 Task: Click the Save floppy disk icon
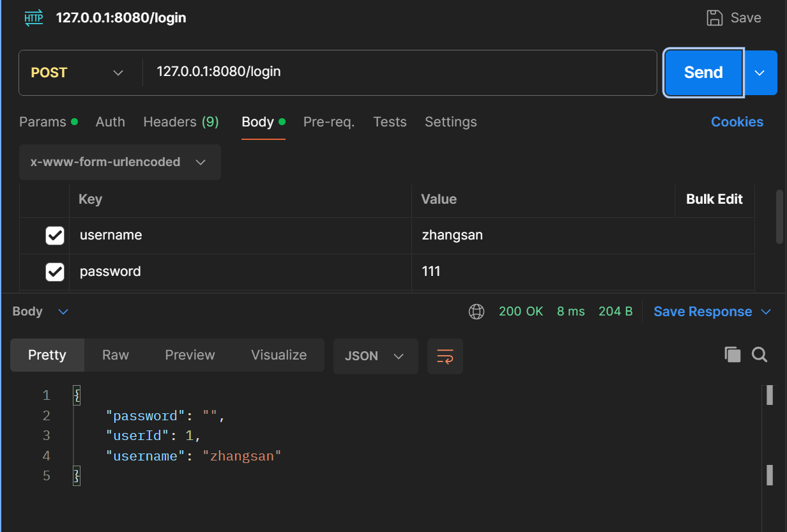(x=714, y=17)
